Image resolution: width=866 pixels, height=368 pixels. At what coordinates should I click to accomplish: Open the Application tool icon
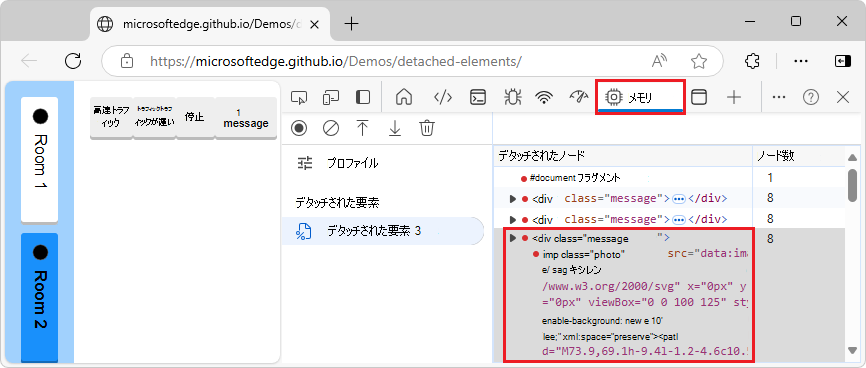tap(699, 98)
